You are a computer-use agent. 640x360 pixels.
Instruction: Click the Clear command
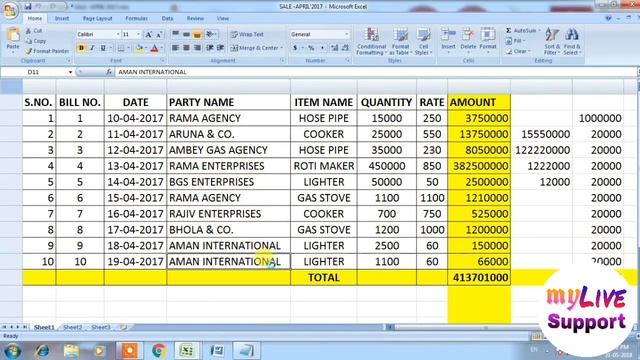518,51
